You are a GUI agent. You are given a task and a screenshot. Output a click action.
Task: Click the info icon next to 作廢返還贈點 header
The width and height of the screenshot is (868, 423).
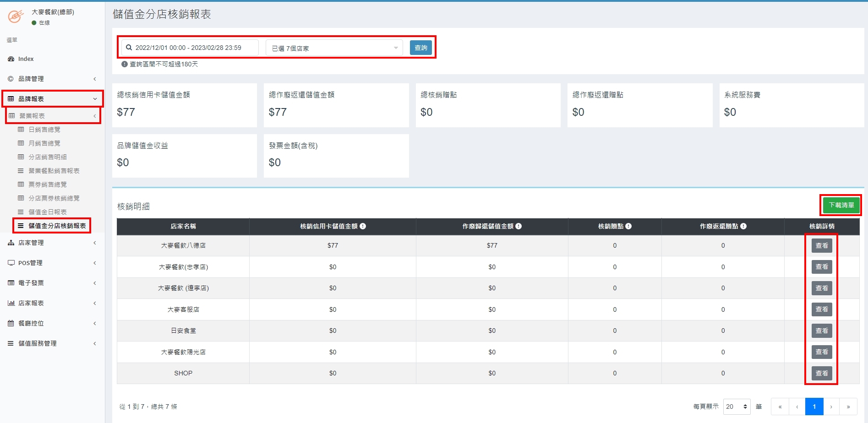point(743,226)
